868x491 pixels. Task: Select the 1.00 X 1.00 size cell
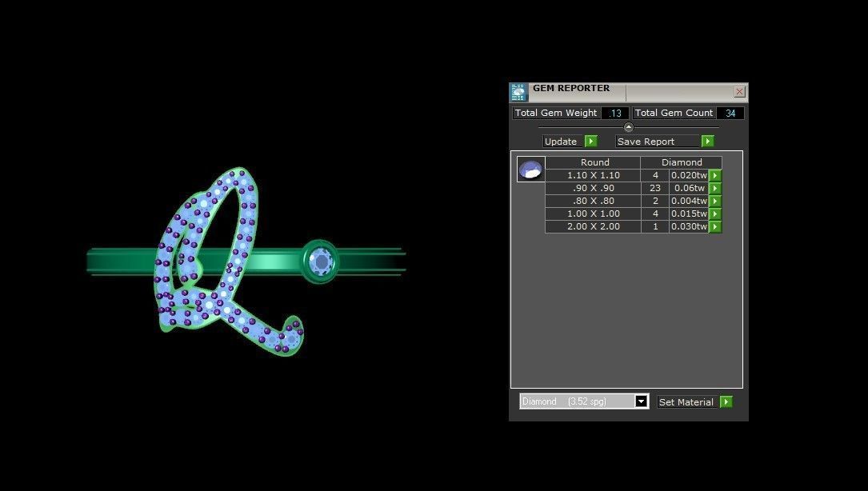[x=593, y=214]
